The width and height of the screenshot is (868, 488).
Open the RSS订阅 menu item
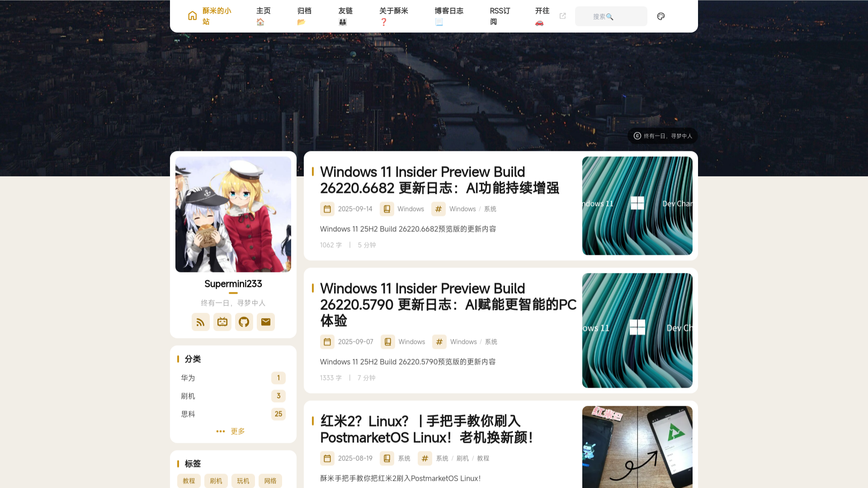coord(500,16)
